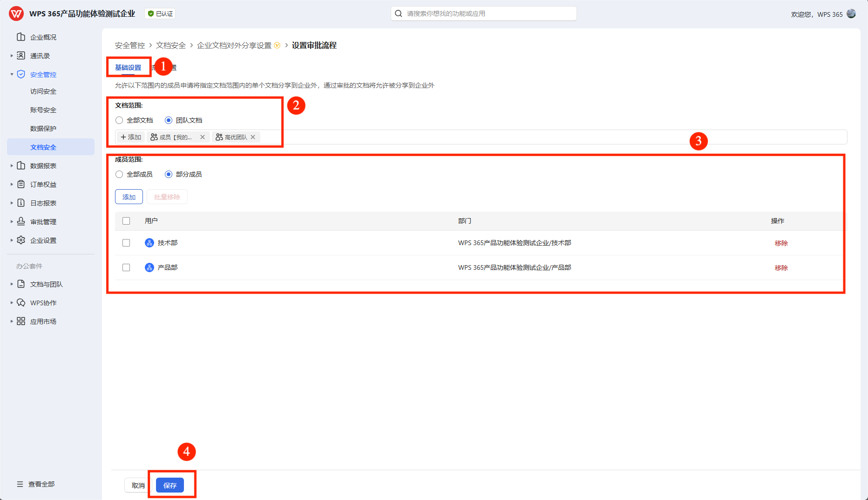
Task: Toggle the select-all checkbox in table header
Action: tap(126, 221)
